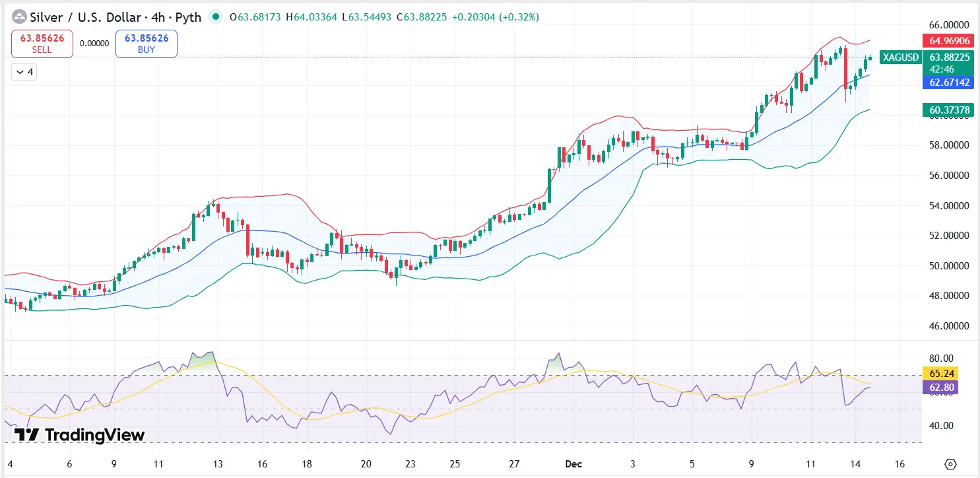Click the green lower band label 60.37378
The image size is (980, 478).
click(948, 110)
